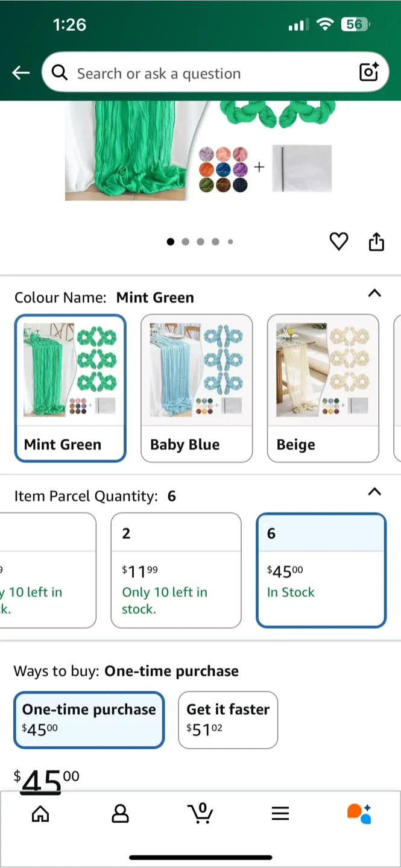Screen dimensions: 401x868
Task: Collapse the Colour Name section
Action: [374, 294]
